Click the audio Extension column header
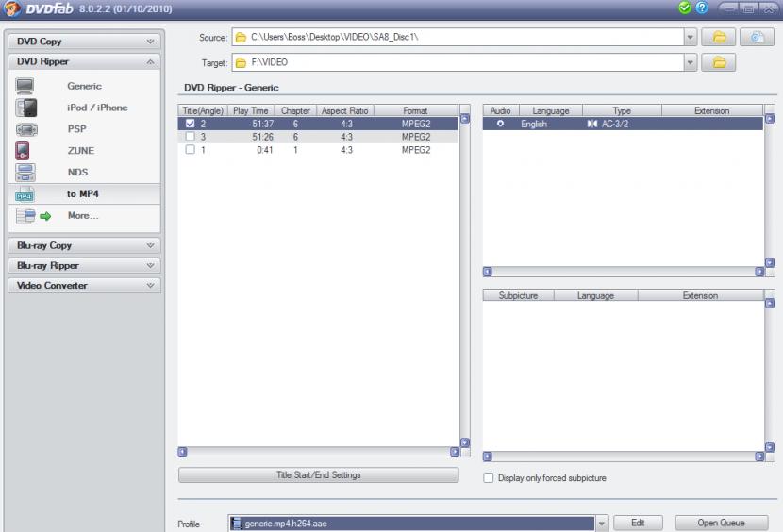Image resolution: width=783 pixels, height=532 pixels. 712,110
